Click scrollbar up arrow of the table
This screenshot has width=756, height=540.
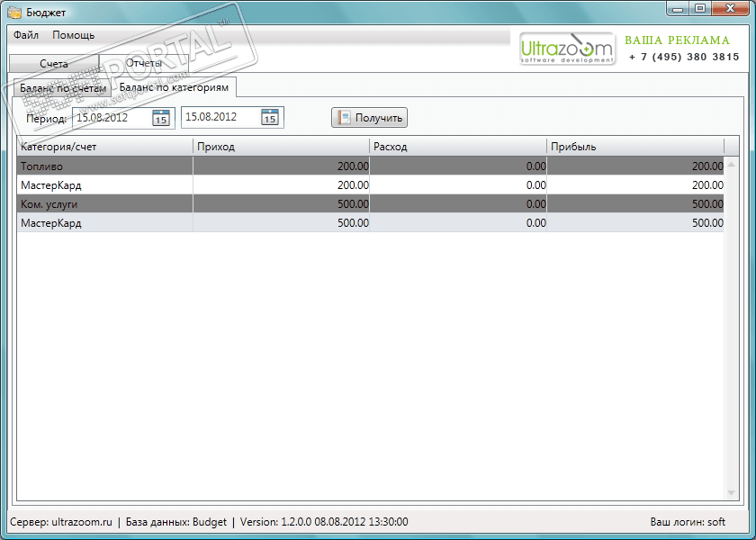point(732,165)
